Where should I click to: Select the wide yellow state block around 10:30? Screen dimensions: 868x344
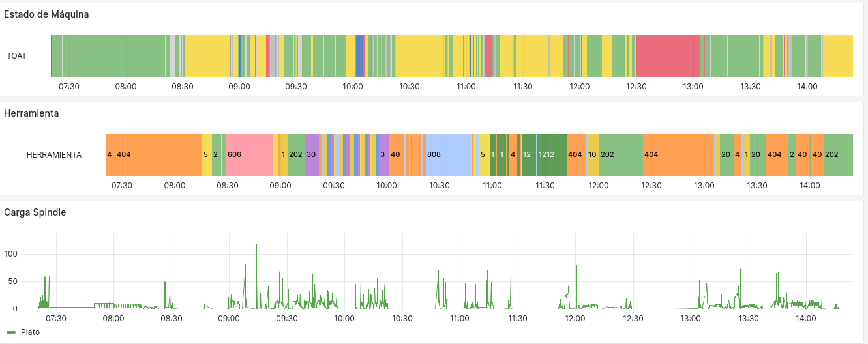click(x=419, y=55)
